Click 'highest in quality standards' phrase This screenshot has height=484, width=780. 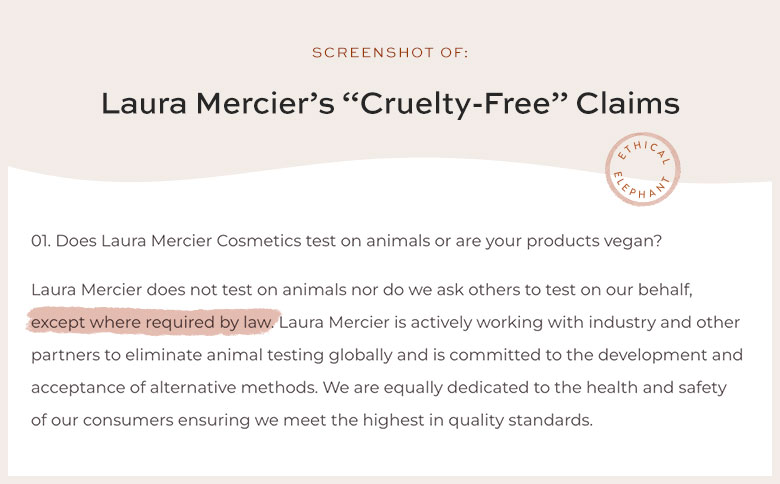pos(478,420)
